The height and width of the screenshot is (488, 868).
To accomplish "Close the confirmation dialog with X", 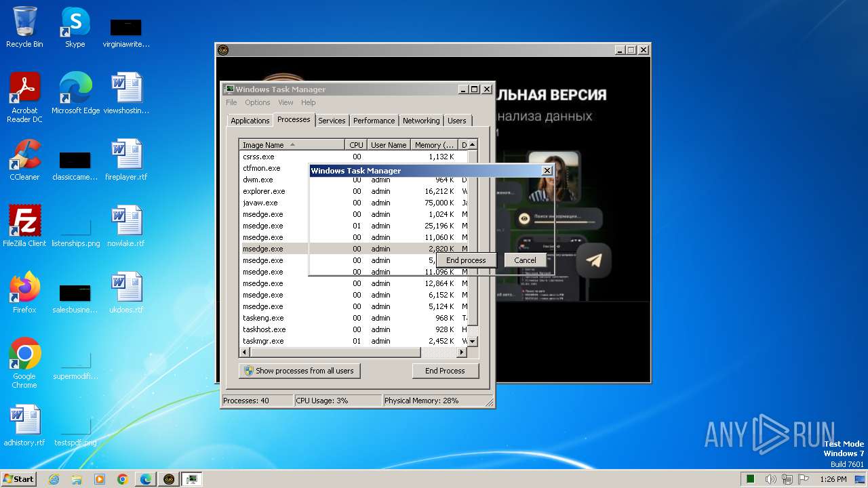I will (547, 171).
